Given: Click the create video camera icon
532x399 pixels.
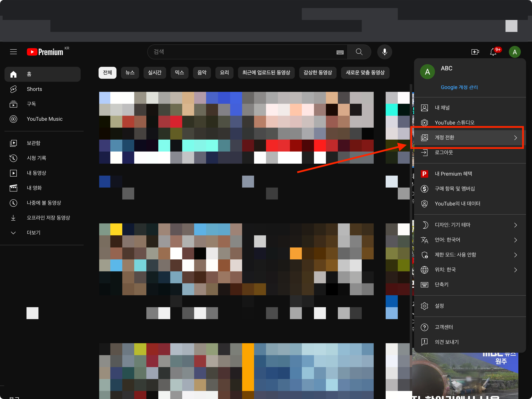Looking at the screenshot, I should 475,52.
